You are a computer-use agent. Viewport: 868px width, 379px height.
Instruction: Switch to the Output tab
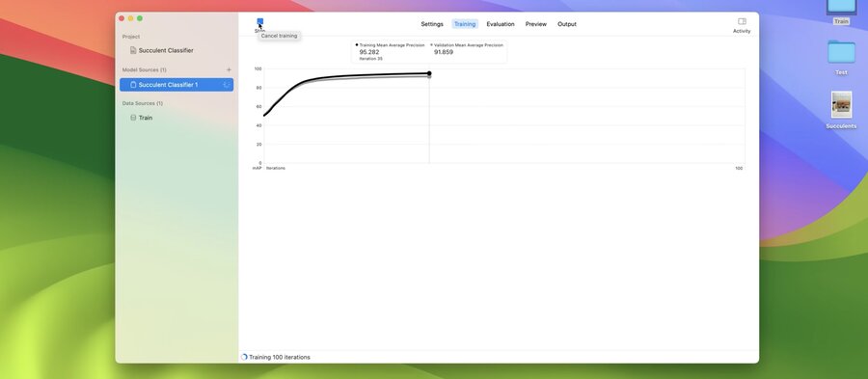coord(567,24)
